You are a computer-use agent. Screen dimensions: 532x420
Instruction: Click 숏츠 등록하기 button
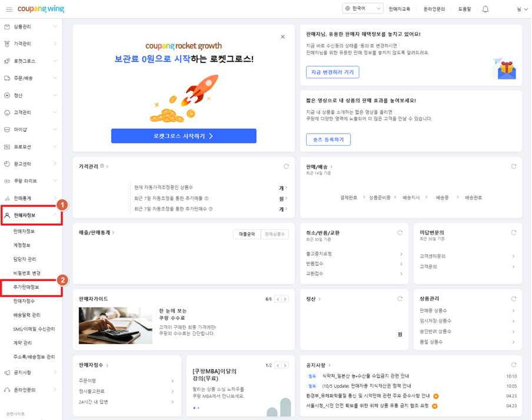[328, 139]
